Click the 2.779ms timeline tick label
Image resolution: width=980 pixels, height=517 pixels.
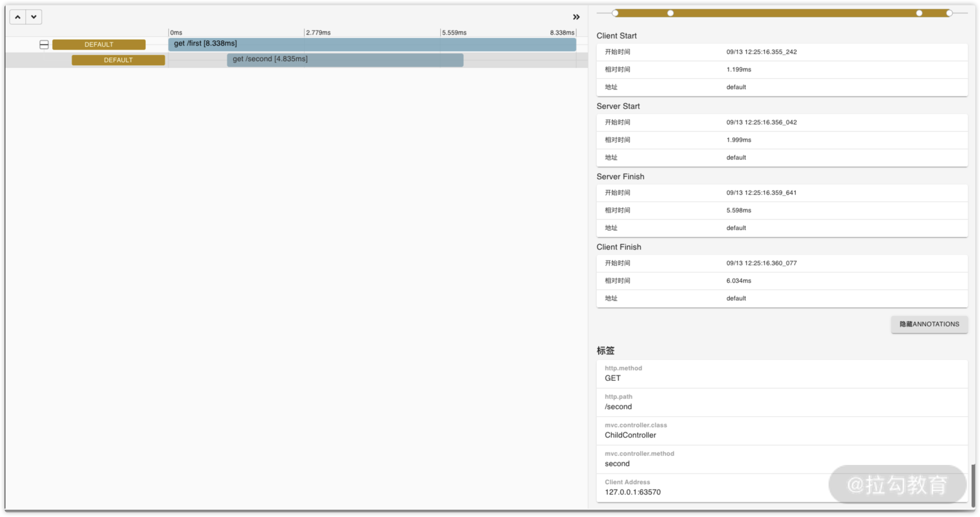(x=318, y=33)
